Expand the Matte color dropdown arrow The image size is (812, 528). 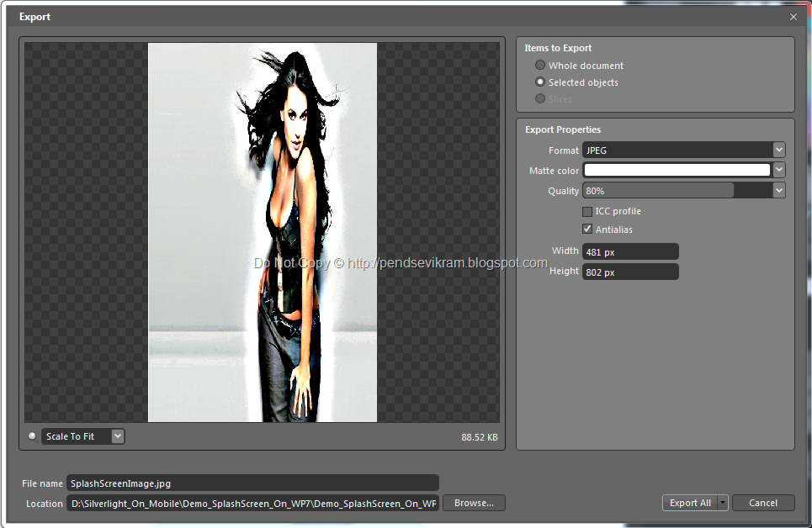(x=779, y=170)
